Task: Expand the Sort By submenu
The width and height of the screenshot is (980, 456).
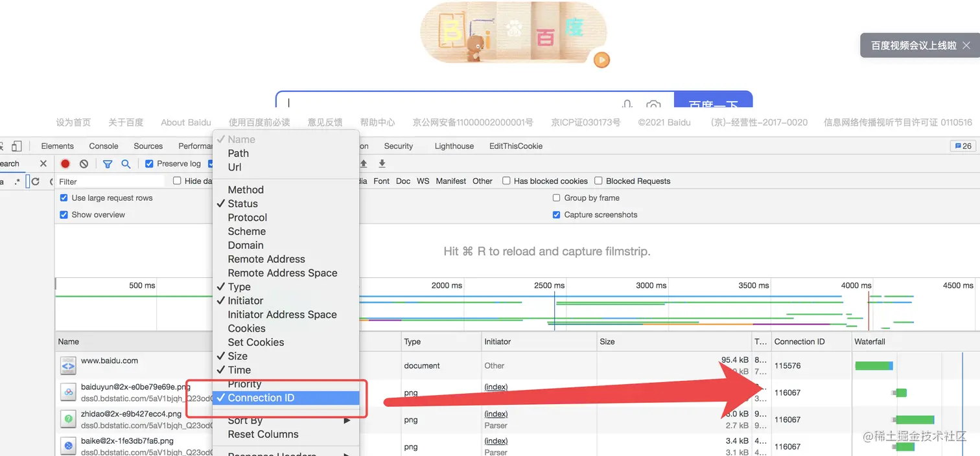Action: 286,420
